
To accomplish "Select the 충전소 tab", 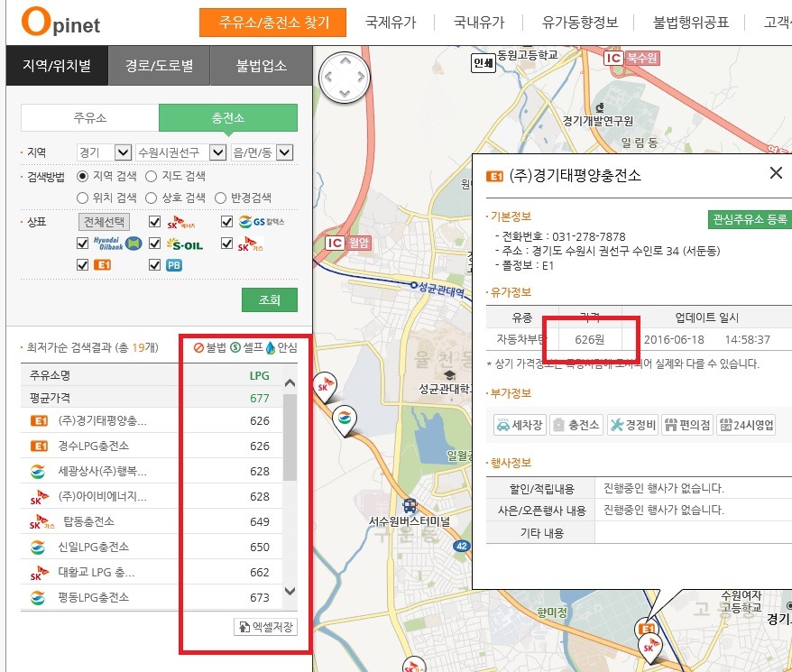I will coord(228,118).
